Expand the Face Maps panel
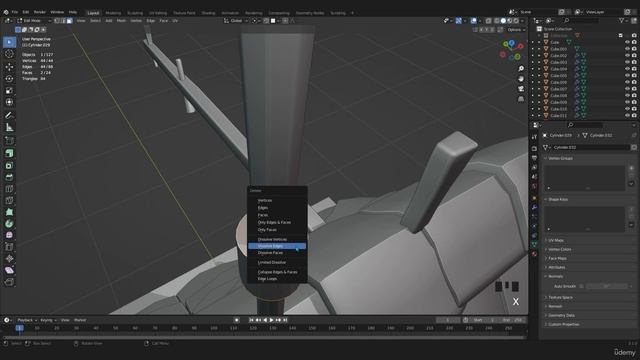 [557, 258]
